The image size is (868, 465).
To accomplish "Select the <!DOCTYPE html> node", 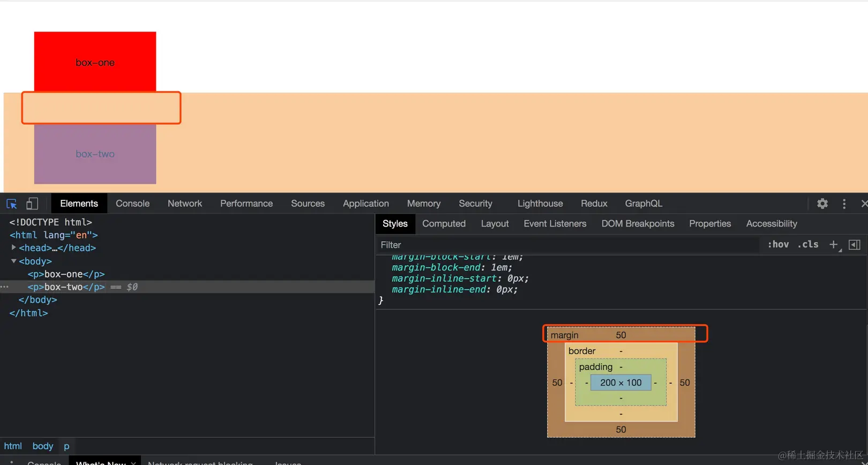I will [x=50, y=222].
